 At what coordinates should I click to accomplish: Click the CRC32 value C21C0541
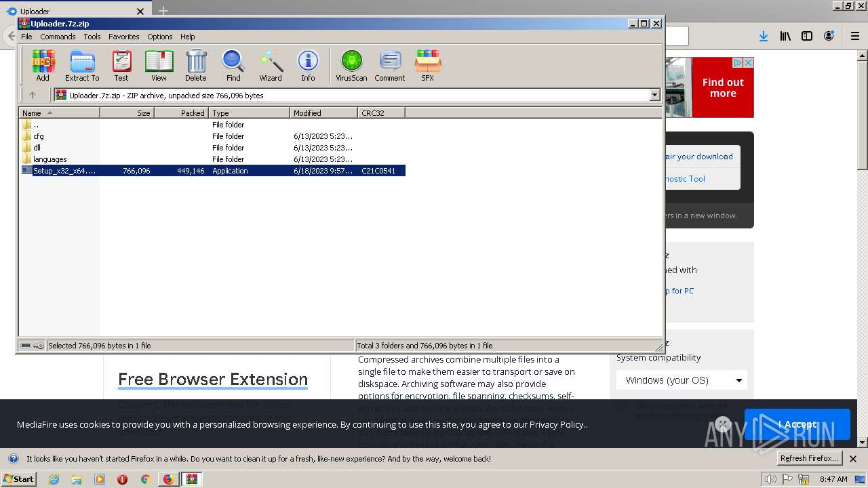378,171
